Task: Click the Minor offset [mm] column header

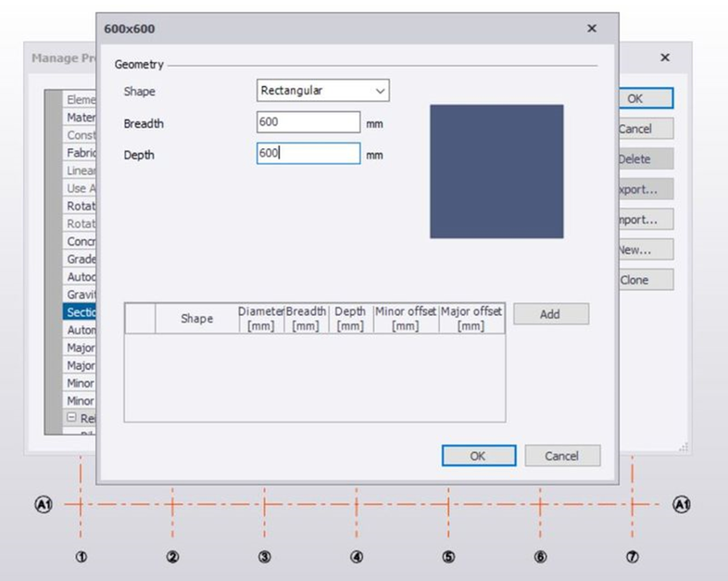Action: 406,319
